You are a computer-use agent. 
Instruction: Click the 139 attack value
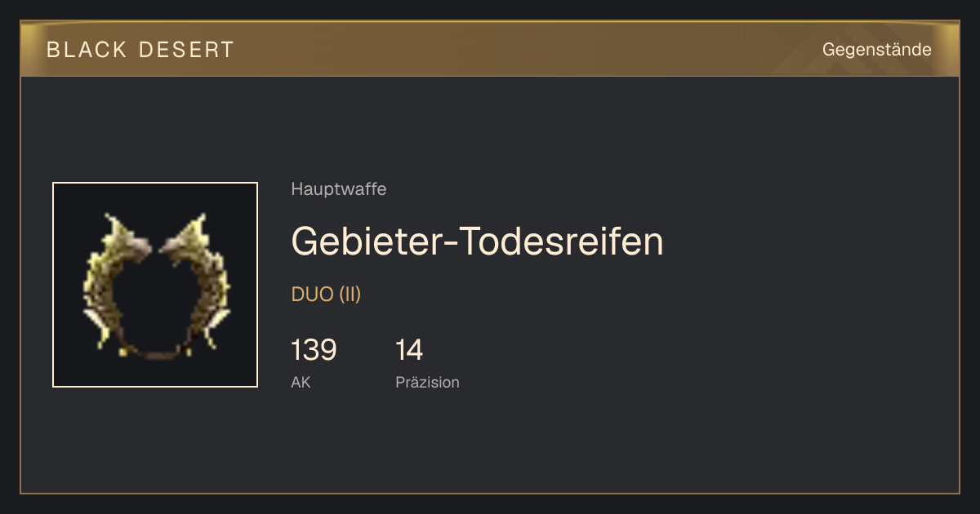point(314,350)
